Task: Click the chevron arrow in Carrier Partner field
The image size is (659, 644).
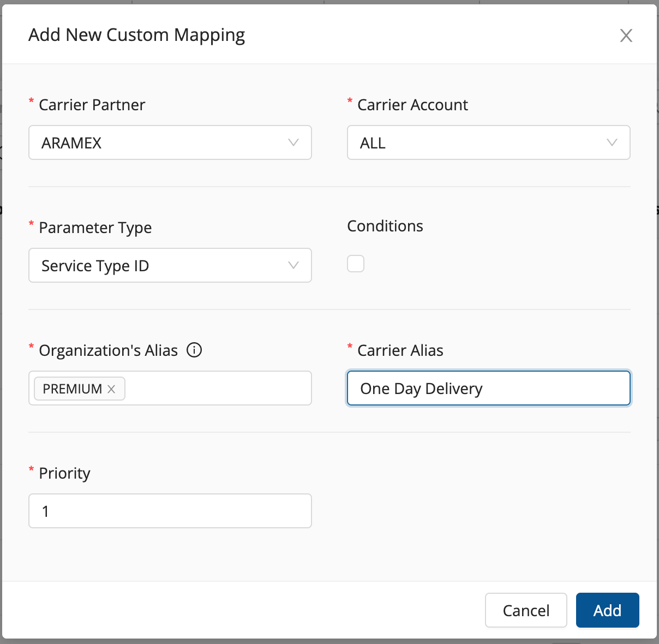Action: pyautogui.click(x=293, y=142)
